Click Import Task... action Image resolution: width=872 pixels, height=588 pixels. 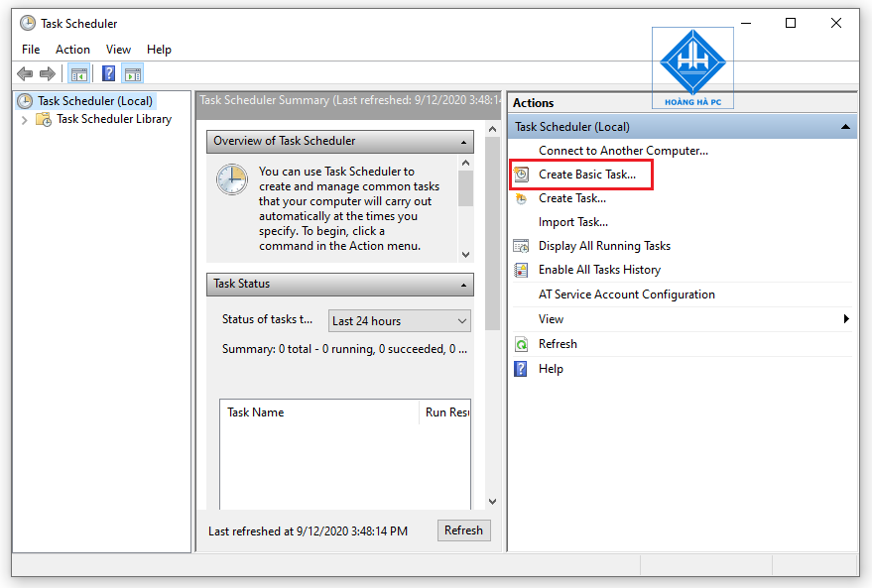[x=573, y=222]
